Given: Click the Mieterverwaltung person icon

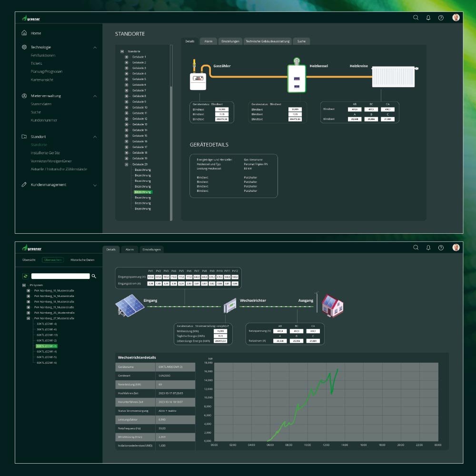Looking at the screenshot, I should click(24, 96).
